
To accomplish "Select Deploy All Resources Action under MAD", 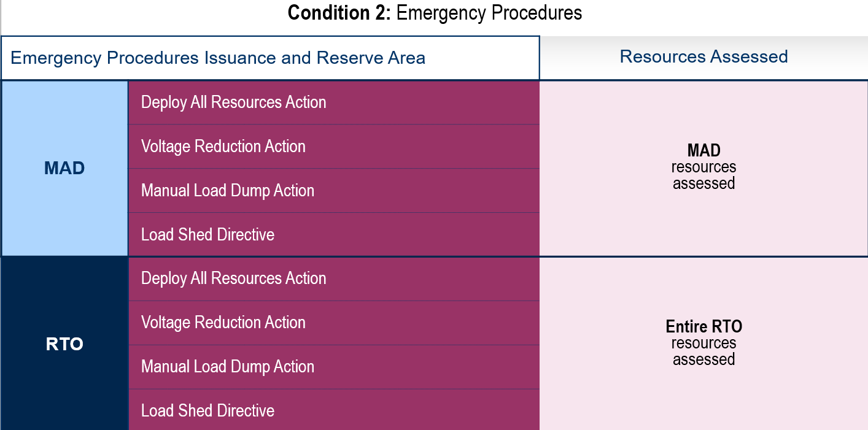I will pyautogui.click(x=233, y=102).
